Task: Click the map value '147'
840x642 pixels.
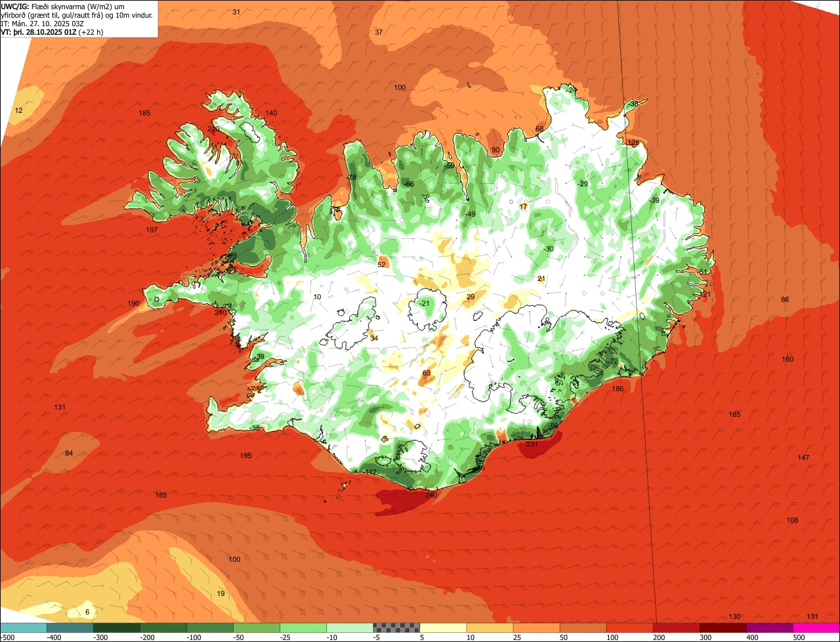Action: pyautogui.click(x=803, y=458)
